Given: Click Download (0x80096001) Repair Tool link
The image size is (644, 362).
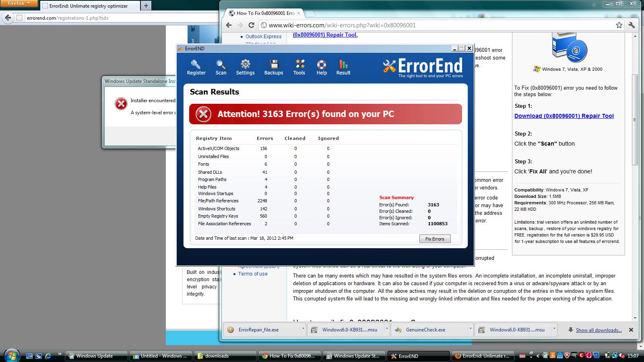Looking at the screenshot, I should point(564,116).
